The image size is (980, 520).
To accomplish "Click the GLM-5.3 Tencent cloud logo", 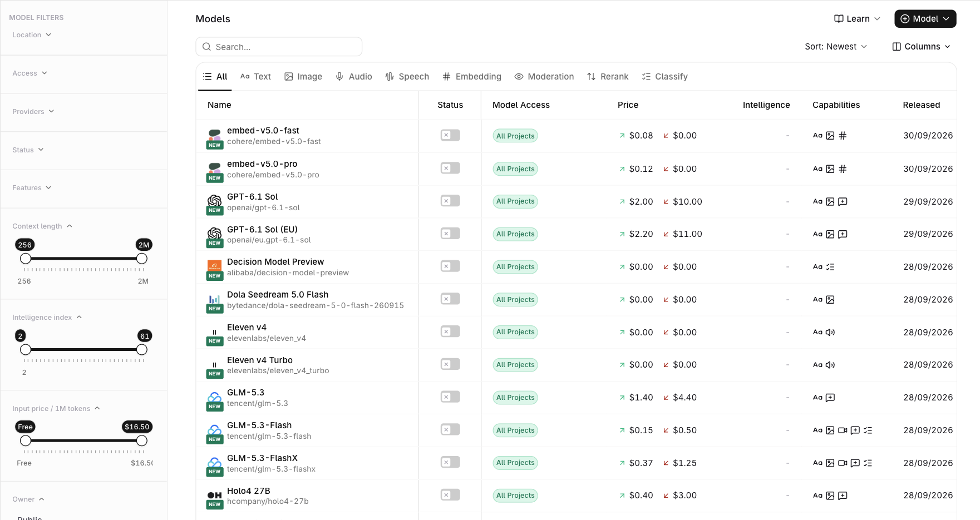I will (x=214, y=397).
